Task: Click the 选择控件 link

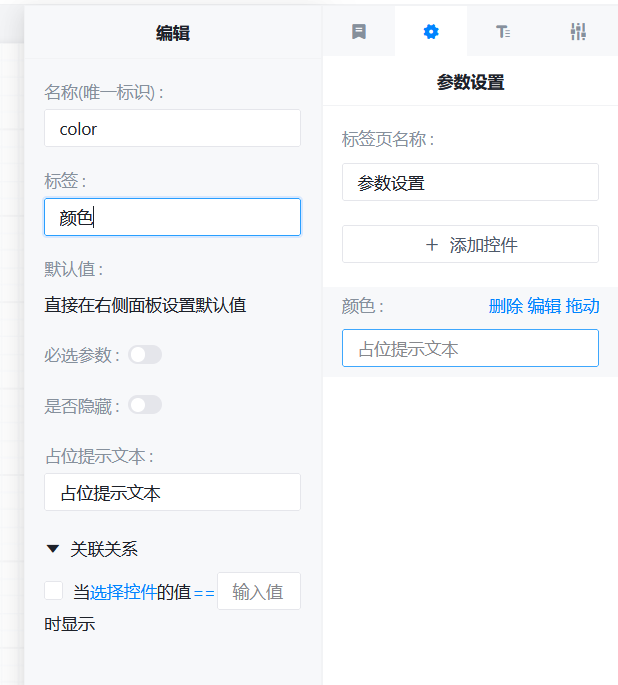Action: click(x=123, y=592)
